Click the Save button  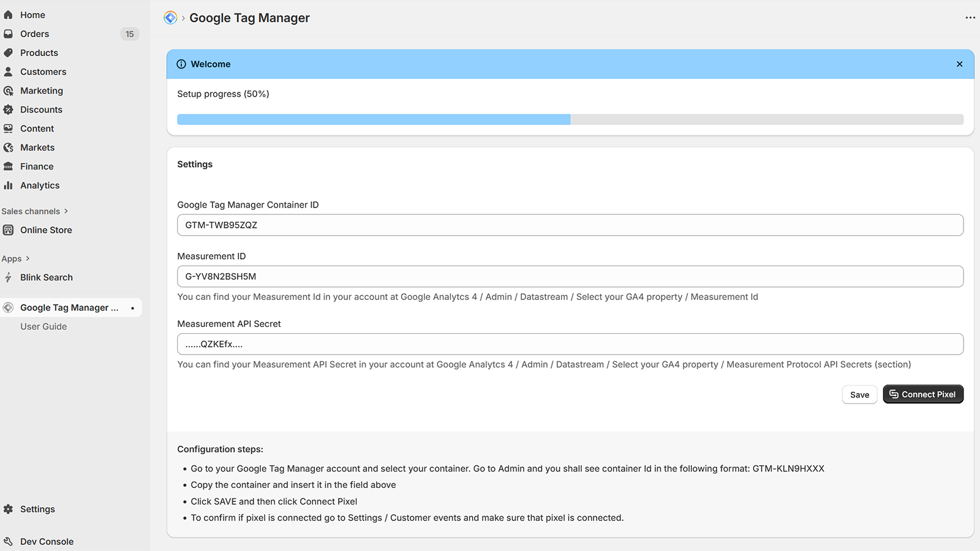click(859, 395)
